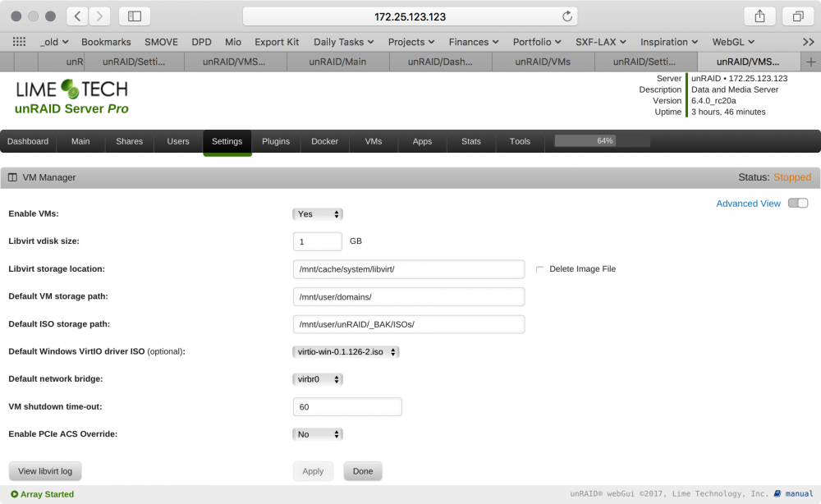Go forward with Safari's forward arrow
The height and width of the screenshot is (504, 821).
tap(99, 16)
